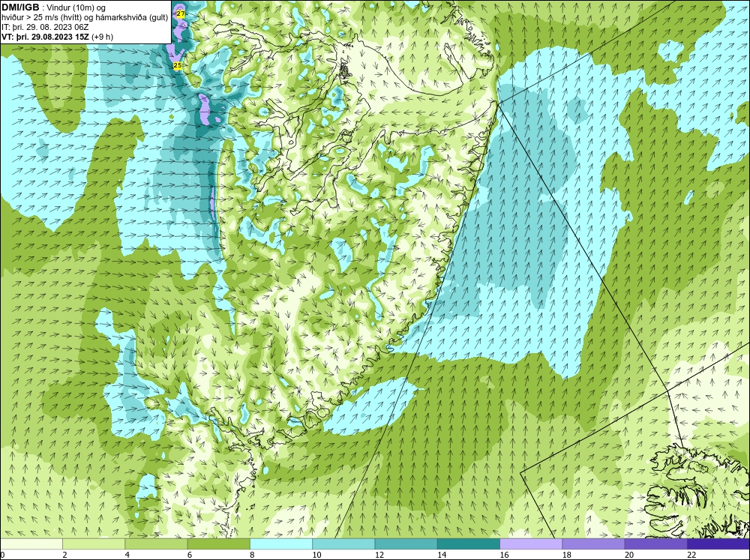Click the 'Vindur (10m) og' header text
The image size is (750, 560).
[77, 7]
